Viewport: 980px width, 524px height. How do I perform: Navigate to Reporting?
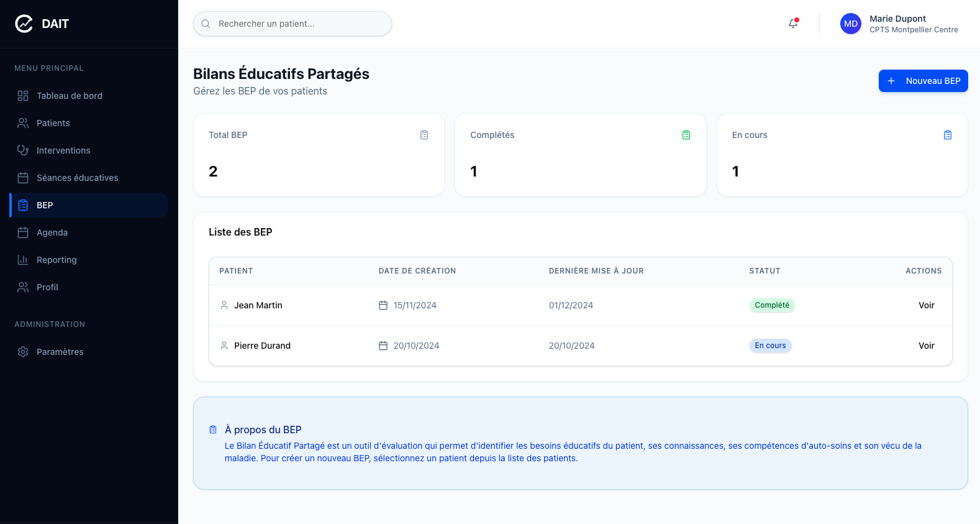(57, 260)
